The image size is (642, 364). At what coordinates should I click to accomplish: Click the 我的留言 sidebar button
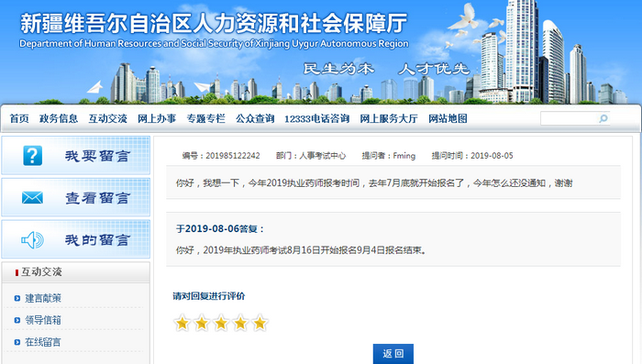76,239
